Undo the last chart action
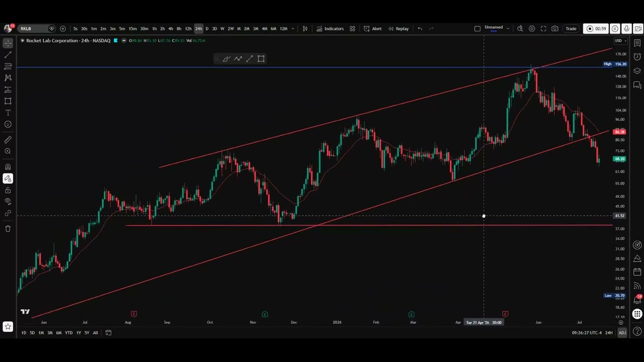 coord(420,29)
